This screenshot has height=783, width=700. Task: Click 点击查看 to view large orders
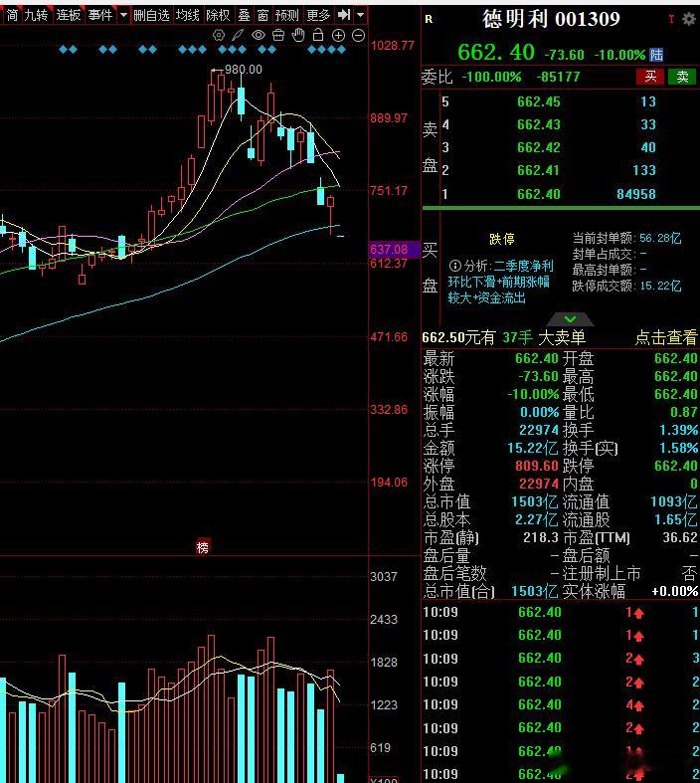point(666,337)
